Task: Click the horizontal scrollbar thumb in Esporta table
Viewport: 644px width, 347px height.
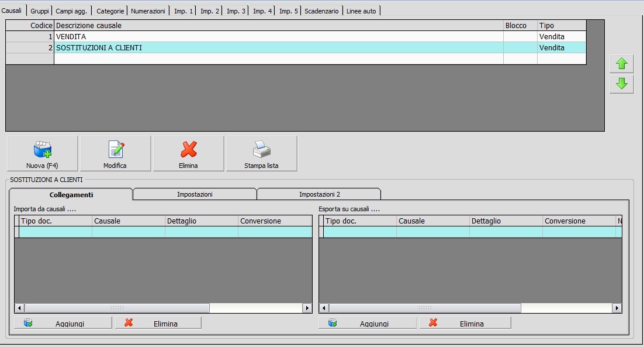Action: tap(425, 308)
